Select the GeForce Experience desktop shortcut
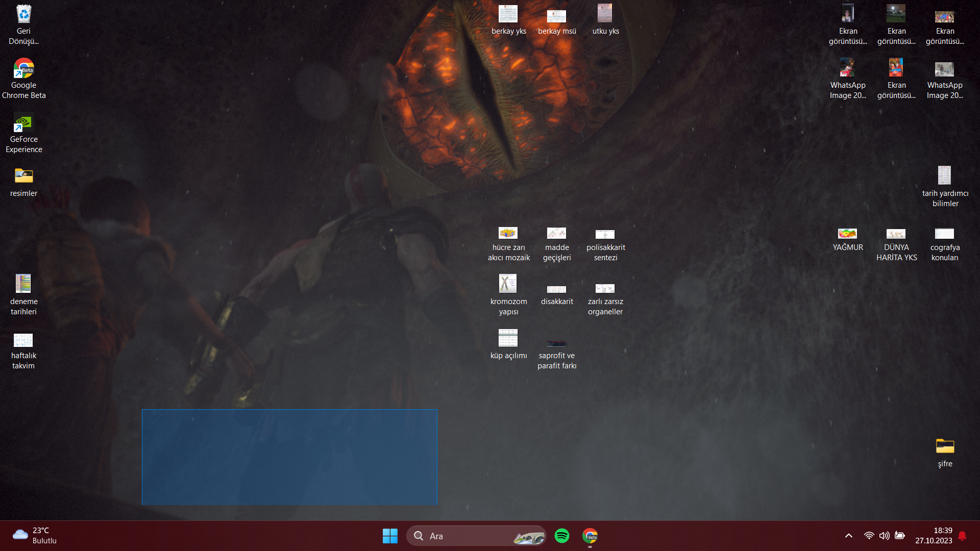 pos(23,133)
